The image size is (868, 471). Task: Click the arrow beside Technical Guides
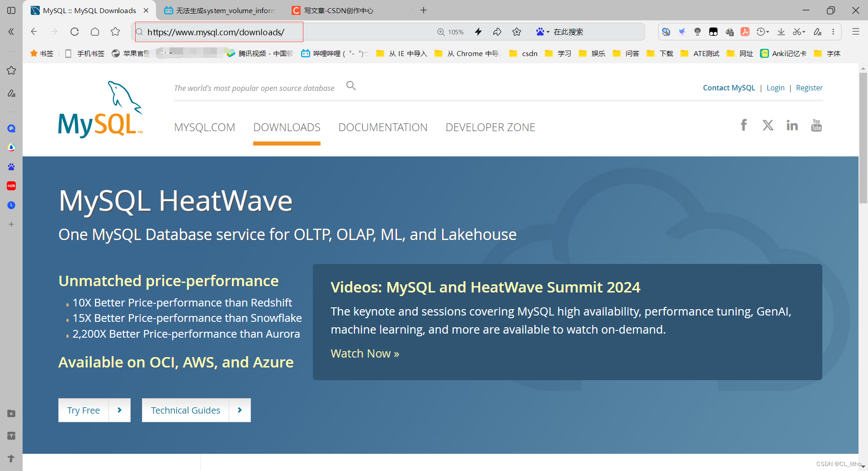tap(240, 410)
